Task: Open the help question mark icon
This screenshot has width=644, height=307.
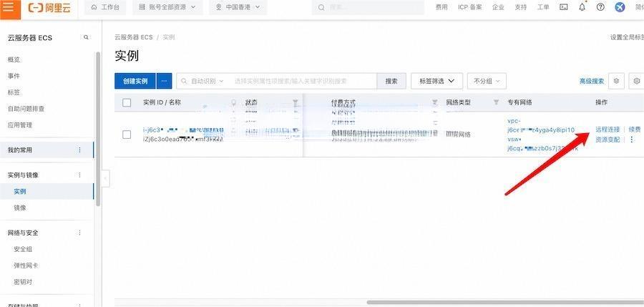Action: point(600,7)
